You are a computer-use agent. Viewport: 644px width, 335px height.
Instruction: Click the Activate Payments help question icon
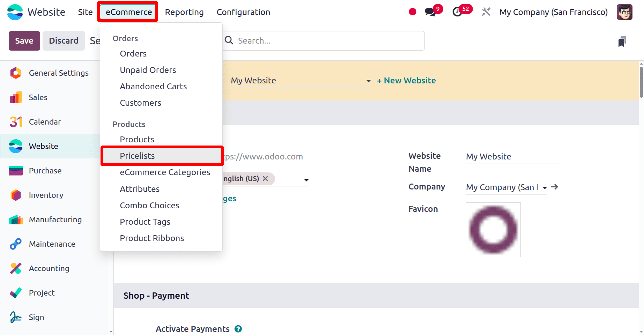click(238, 329)
